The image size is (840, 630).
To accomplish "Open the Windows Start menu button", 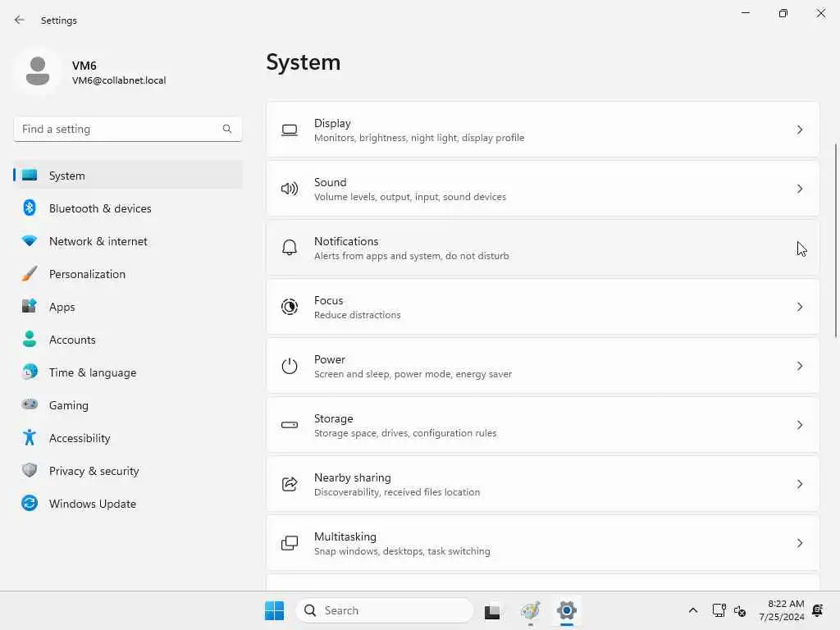I will 274,610.
